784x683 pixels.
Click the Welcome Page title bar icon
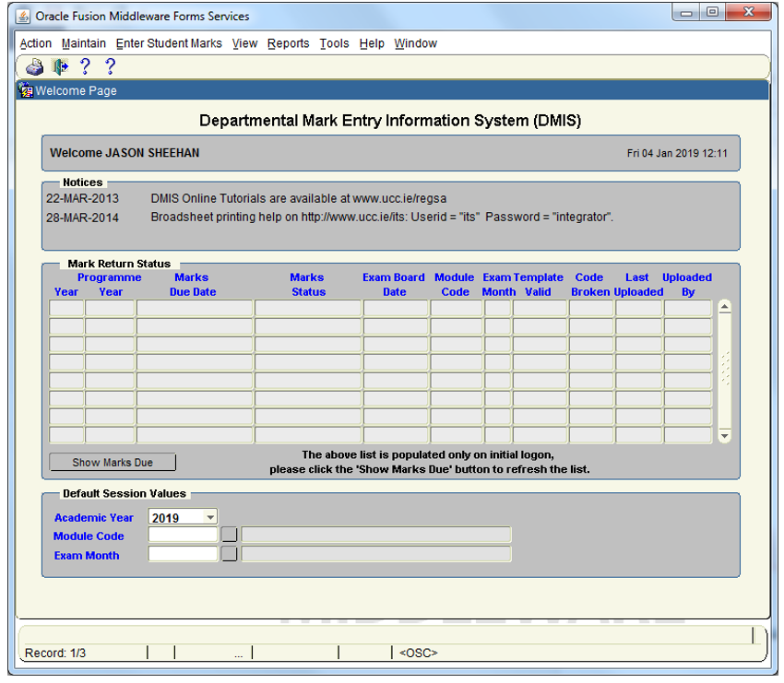click(x=26, y=90)
